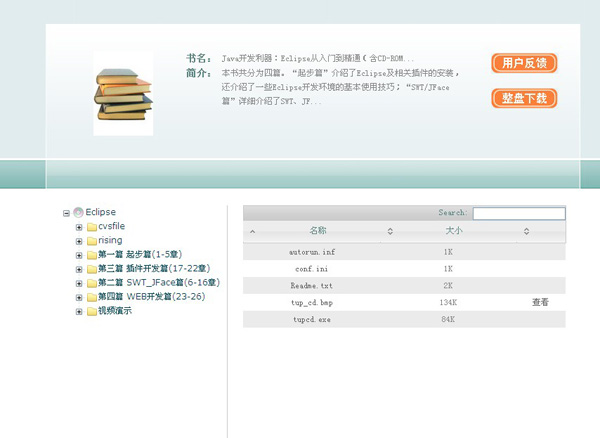Screen dimensions: 600x438
Task: Expand the 第四篇 WEB开发篇(23-26) node
Action: pyautogui.click(x=79, y=297)
